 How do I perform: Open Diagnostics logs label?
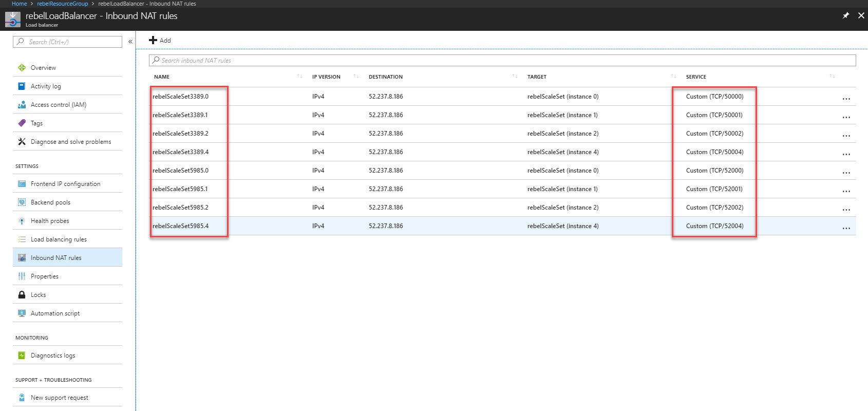click(53, 355)
